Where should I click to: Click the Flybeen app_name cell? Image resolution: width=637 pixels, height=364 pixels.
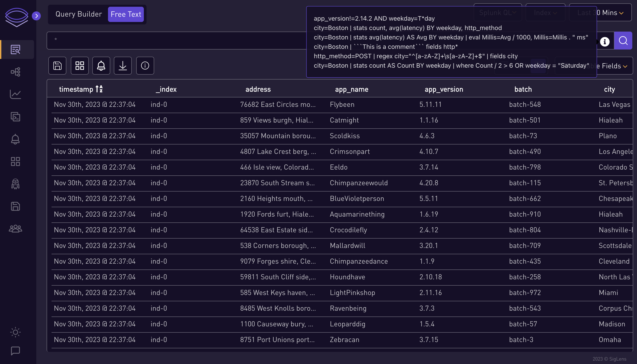click(x=342, y=105)
